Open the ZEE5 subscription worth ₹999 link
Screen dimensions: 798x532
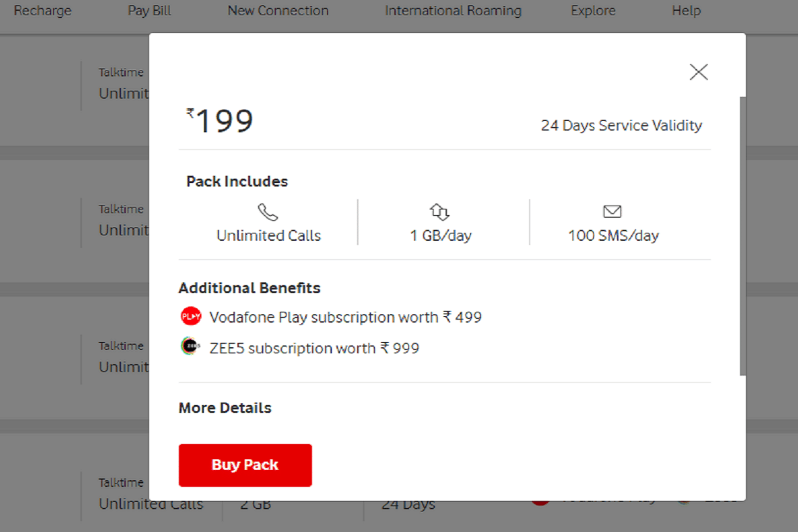coord(313,348)
